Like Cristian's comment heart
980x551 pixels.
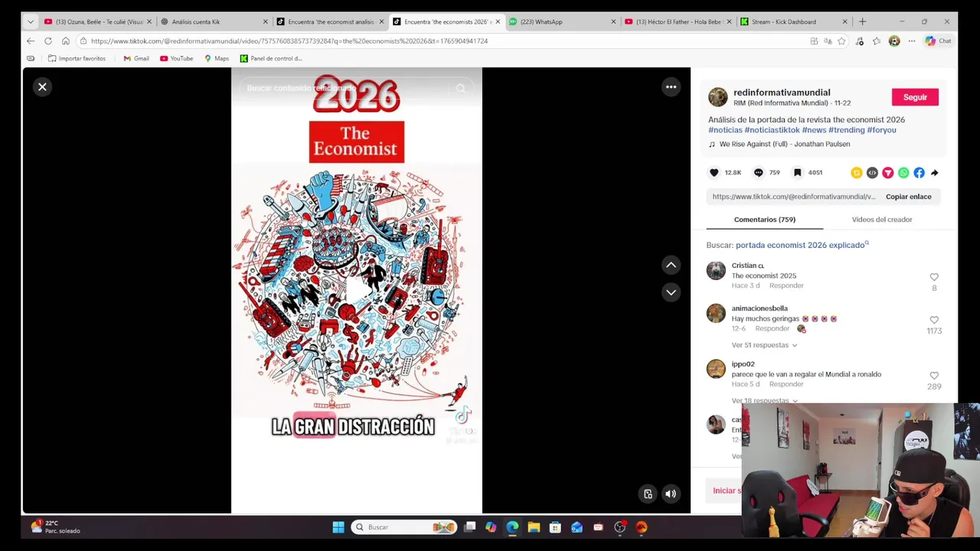pos(934,277)
